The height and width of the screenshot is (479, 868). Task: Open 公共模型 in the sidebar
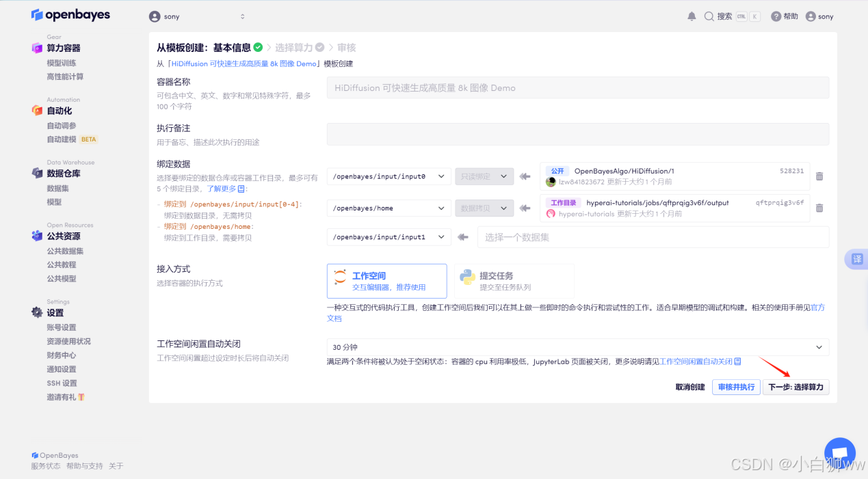62,278
